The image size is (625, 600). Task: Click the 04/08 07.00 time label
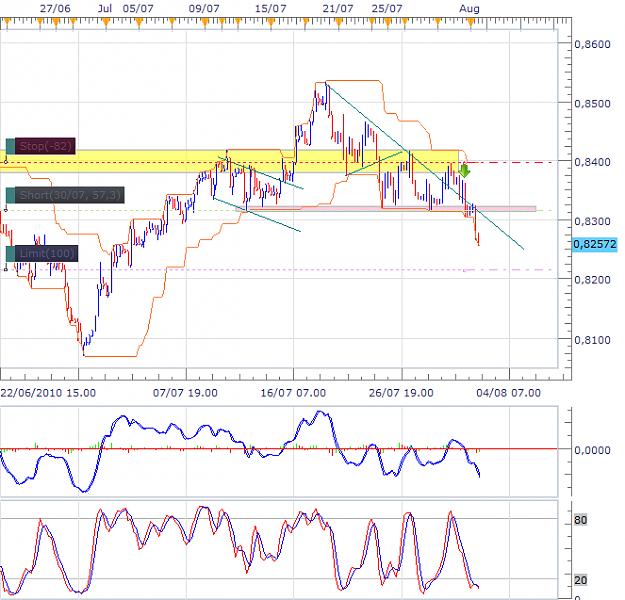click(509, 393)
